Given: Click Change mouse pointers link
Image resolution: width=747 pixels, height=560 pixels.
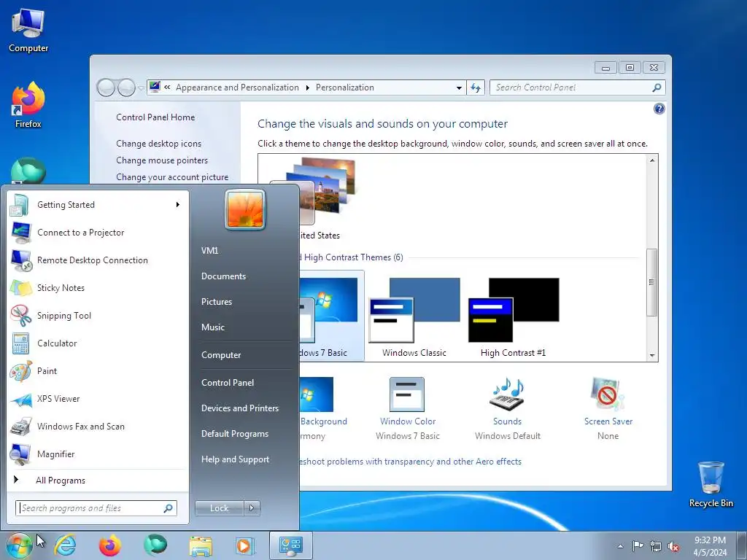Looking at the screenshot, I should [162, 160].
